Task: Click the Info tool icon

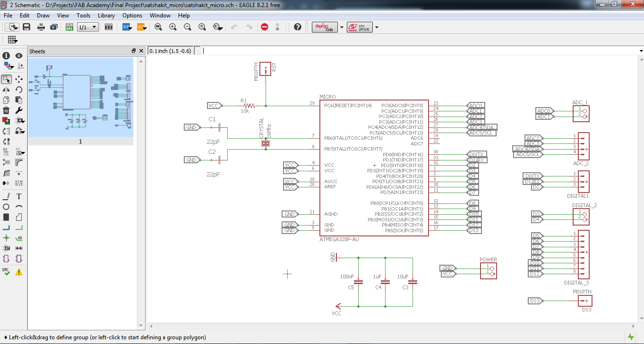Action: pos(6,56)
